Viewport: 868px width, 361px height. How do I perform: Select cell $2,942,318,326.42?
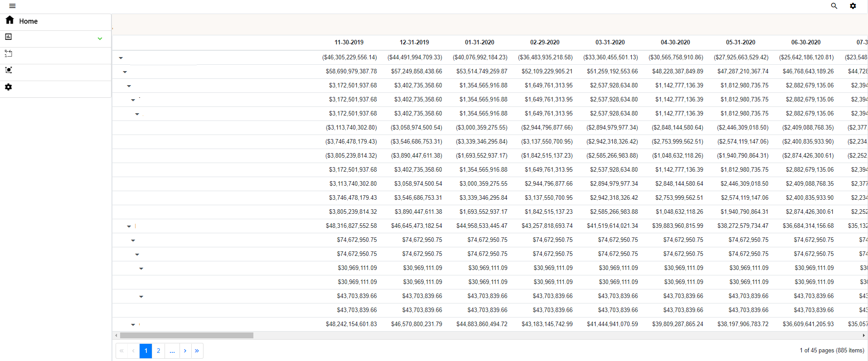[x=614, y=198]
